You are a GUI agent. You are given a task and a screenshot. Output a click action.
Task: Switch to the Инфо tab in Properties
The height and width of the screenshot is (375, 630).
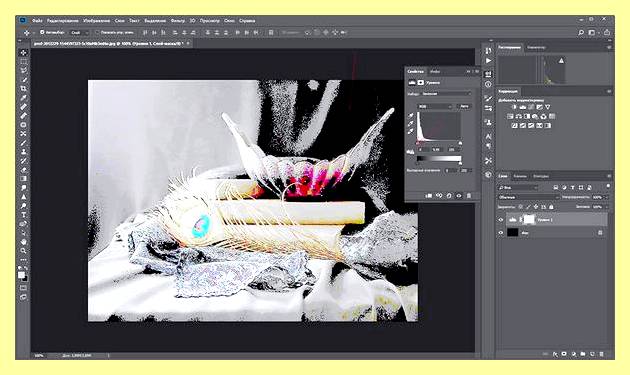click(435, 72)
